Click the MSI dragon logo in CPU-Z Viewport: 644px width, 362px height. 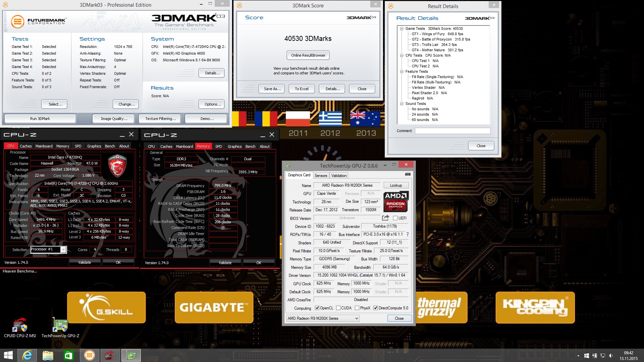117,166
